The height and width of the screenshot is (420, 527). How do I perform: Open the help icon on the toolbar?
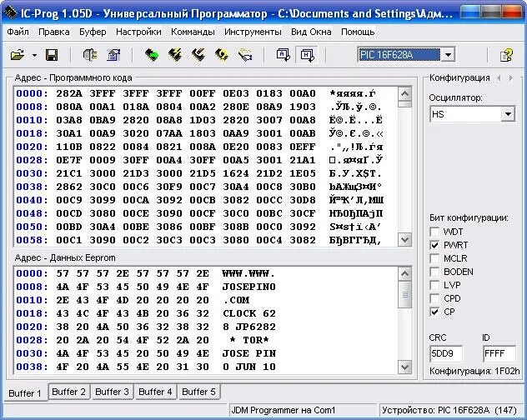(506, 55)
